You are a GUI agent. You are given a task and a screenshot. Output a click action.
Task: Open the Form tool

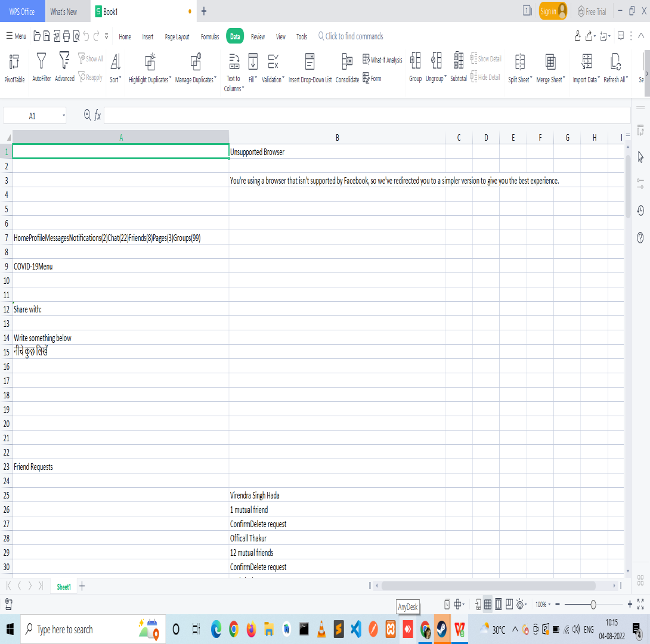[372, 78]
